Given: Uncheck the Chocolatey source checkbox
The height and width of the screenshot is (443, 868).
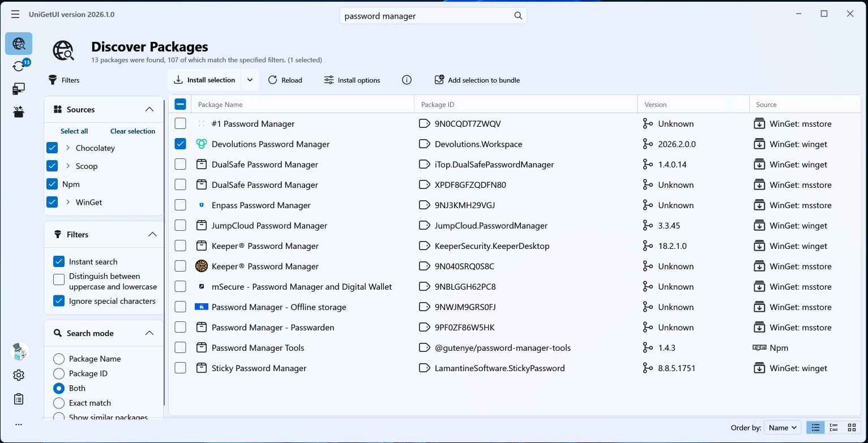Looking at the screenshot, I should click(x=52, y=148).
